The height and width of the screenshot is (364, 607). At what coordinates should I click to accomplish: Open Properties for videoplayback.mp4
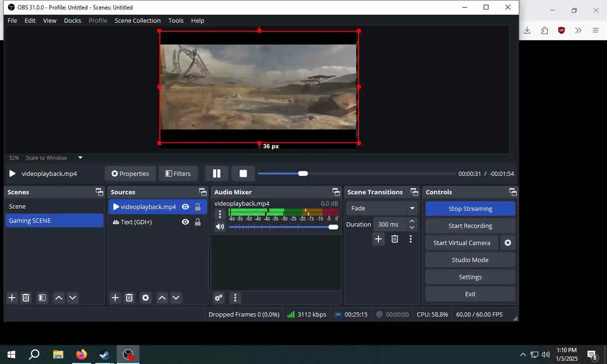point(130,173)
